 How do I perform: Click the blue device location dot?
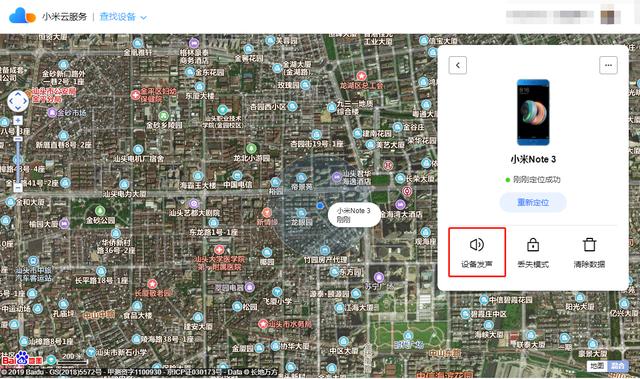click(x=320, y=206)
